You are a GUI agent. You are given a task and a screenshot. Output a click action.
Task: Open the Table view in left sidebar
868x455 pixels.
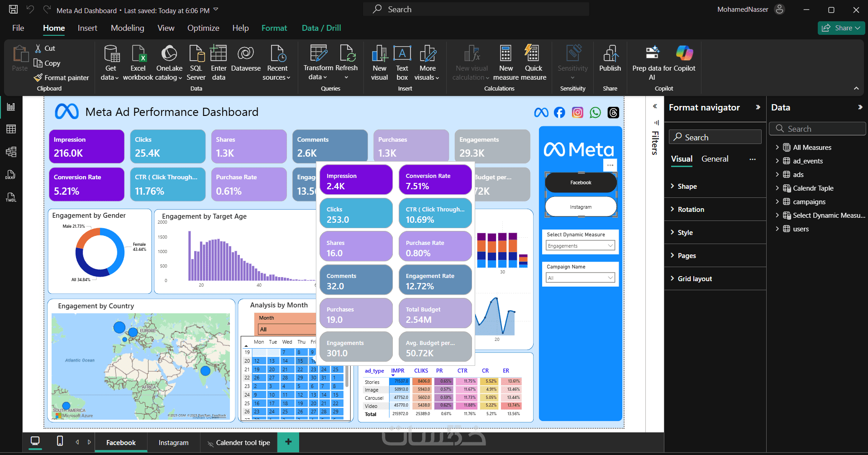[11, 129]
